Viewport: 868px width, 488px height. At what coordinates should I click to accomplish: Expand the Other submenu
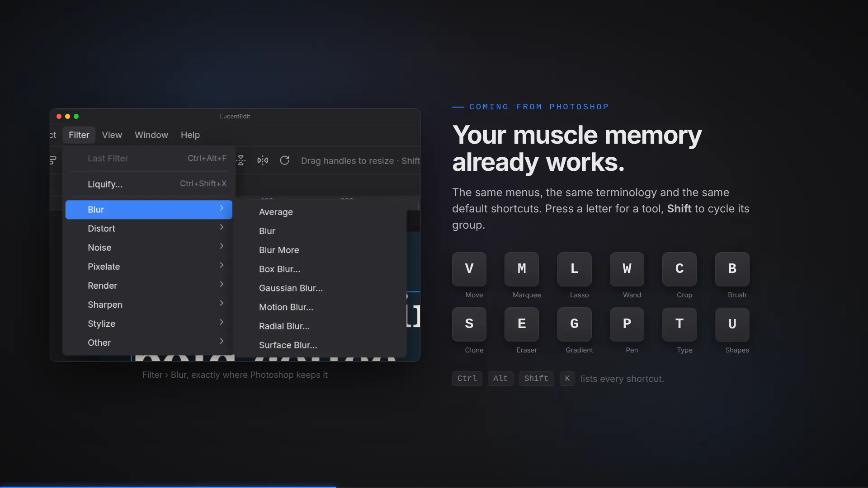pos(149,343)
